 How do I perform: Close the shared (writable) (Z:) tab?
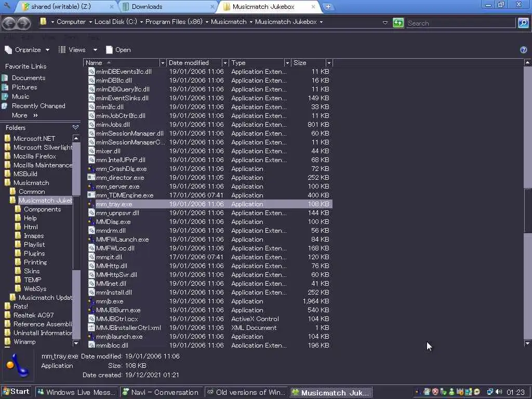(112, 6)
